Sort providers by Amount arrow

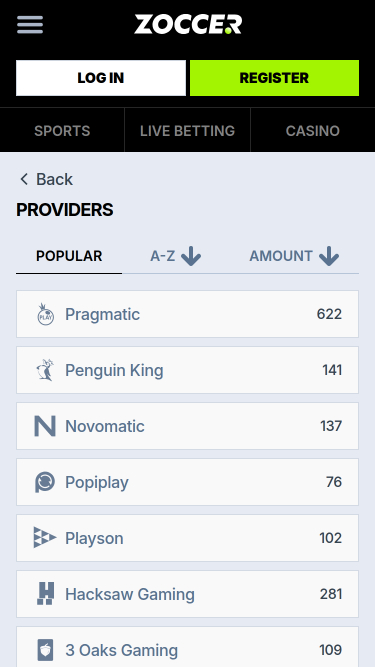click(x=329, y=256)
